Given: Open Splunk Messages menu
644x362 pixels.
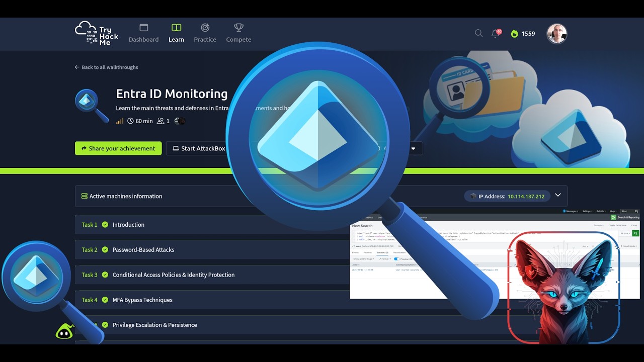Looking at the screenshot, I should tap(571, 211).
